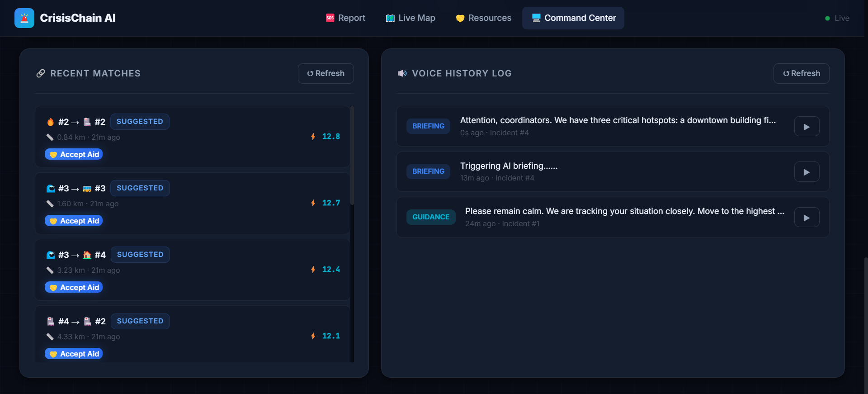
Task: Click the speaker icon beside Voice History Log
Action: (402, 73)
